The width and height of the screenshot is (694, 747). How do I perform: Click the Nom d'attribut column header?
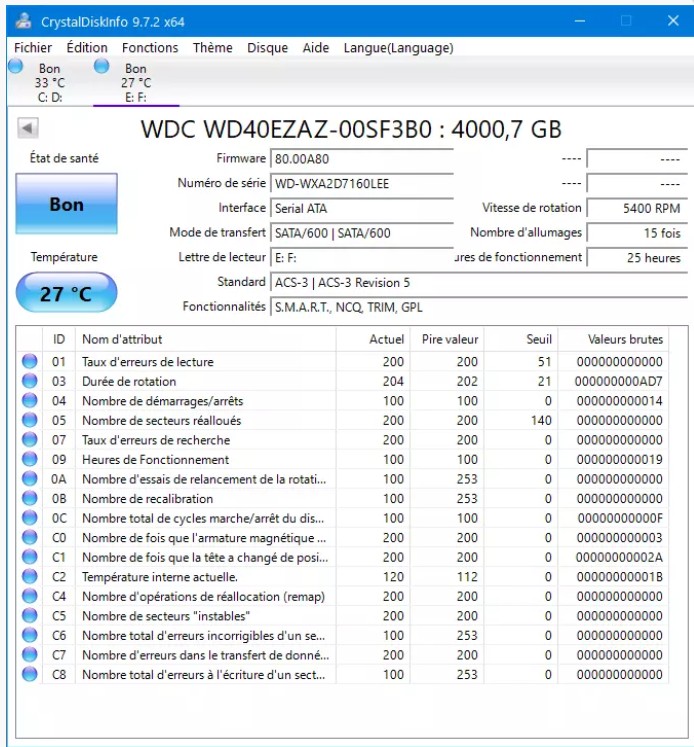(206, 339)
